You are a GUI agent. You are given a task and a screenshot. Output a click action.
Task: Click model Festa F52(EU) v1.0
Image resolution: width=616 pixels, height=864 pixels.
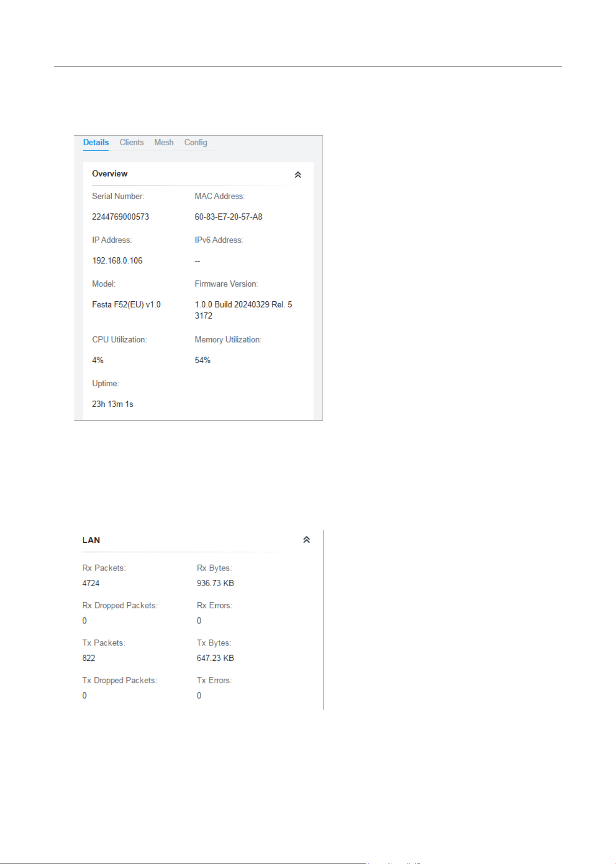tap(126, 304)
